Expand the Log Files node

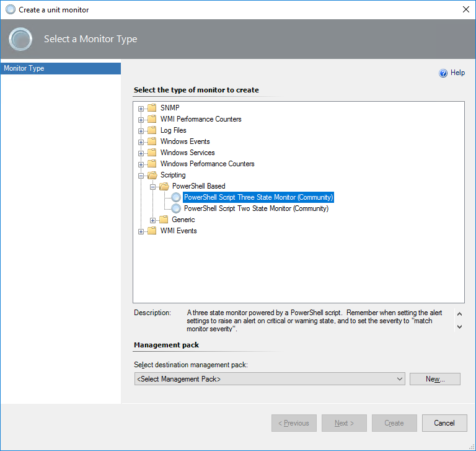[141, 131]
